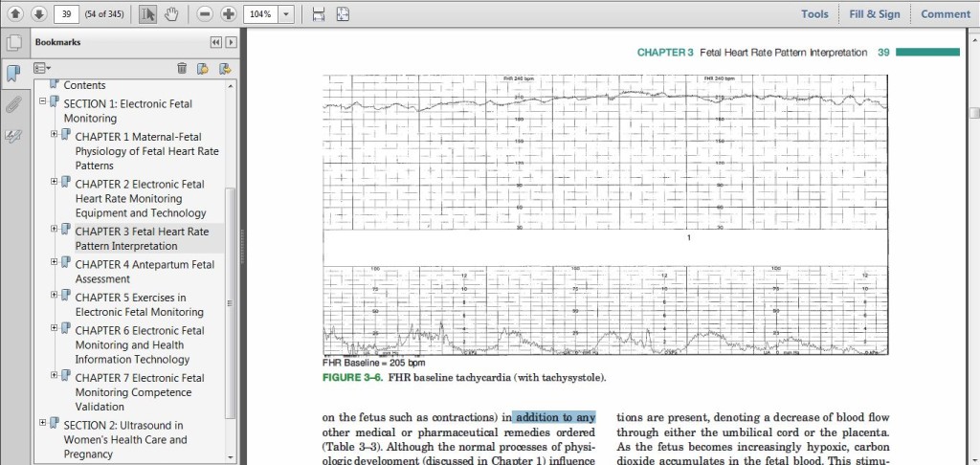This screenshot has width=980, height=465.
Task: Expand CHAPTER 2 Equipment and Technology bookmark
Action: click(55, 181)
